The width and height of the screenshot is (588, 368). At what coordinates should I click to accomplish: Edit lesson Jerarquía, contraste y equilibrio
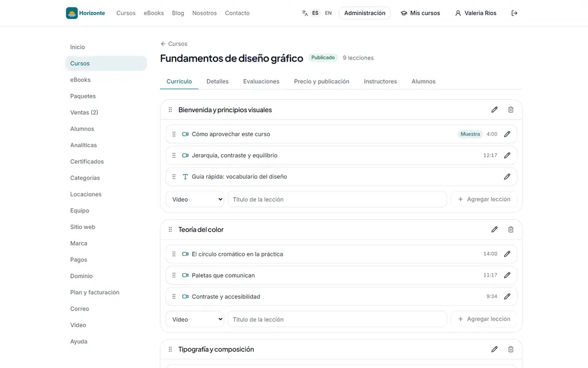[507, 155]
